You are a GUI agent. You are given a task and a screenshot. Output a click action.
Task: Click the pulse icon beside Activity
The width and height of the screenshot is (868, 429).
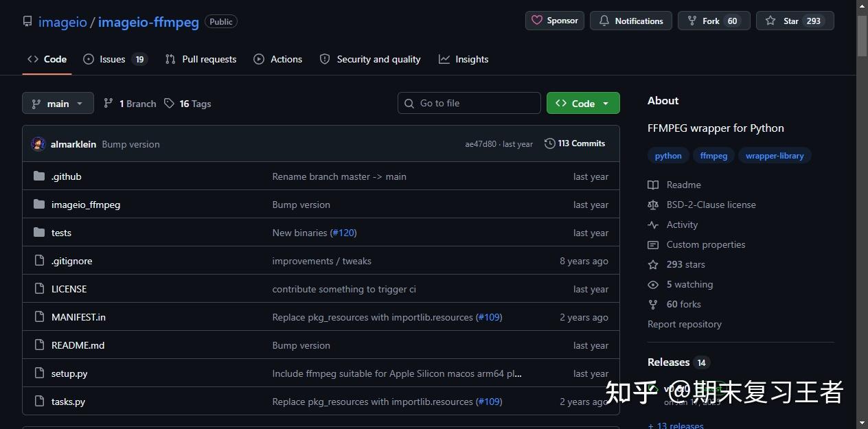click(653, 224)
